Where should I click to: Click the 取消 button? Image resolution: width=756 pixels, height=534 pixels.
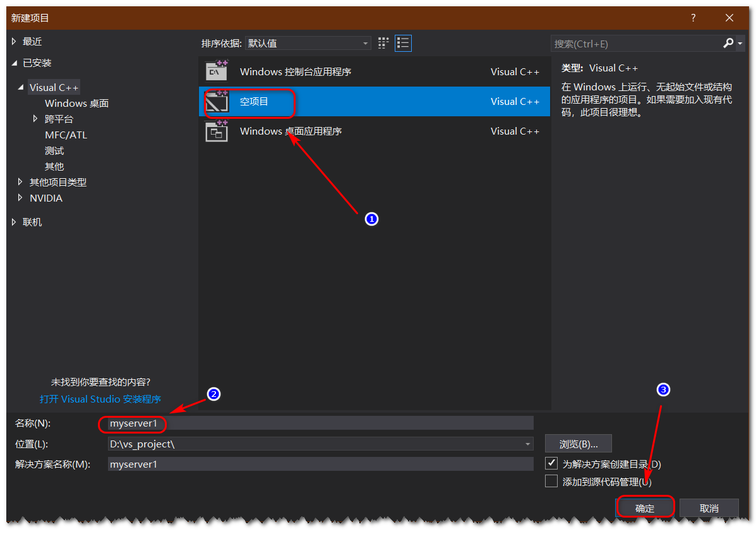point(709,508)
